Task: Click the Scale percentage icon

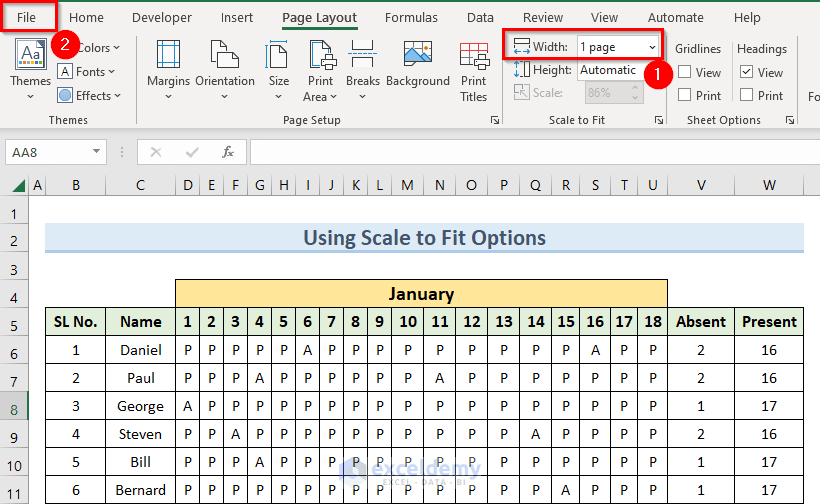Action: coord(521,93)
